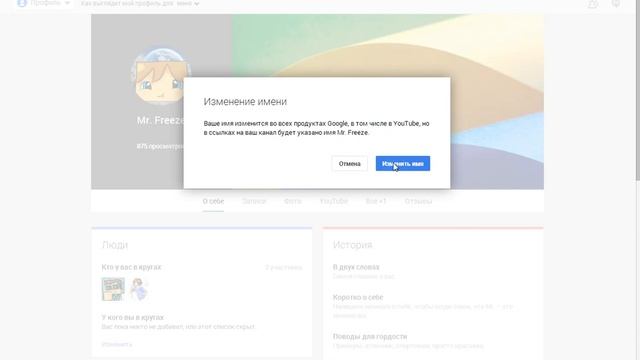Click the Поводы для гордости section label
Screen dimensions: 640x360
(370, 337)
